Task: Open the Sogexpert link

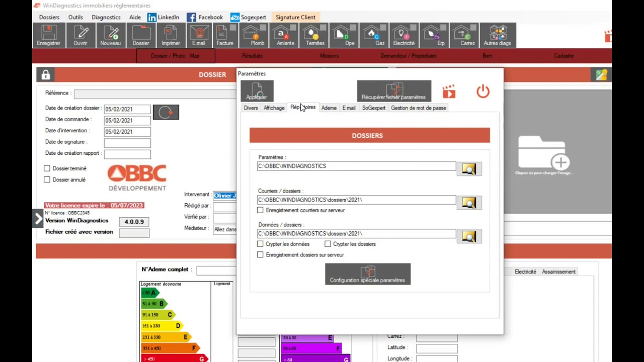Action: pyautogui.click(x=248, y=17)
